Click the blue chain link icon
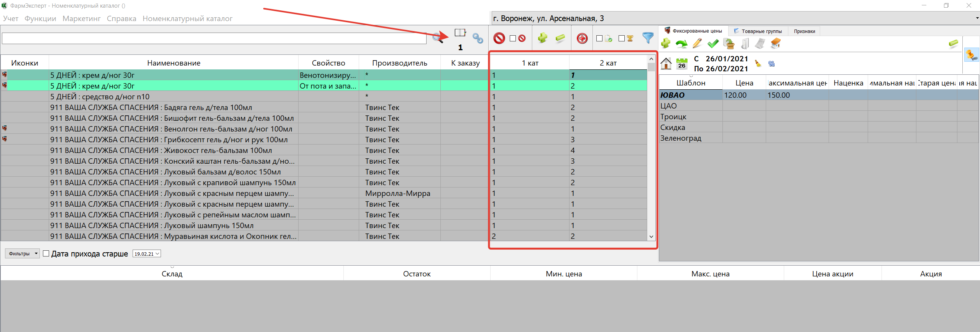The image size is (980, 332). click(x=478, y=38)
